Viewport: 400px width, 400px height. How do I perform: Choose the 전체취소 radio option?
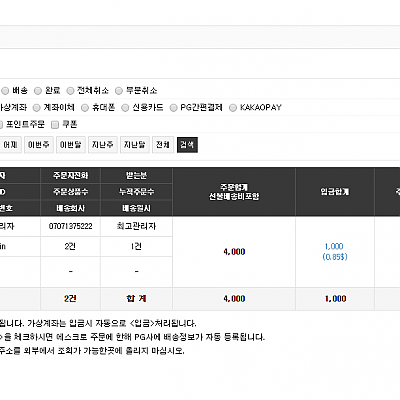pos(70,91)
